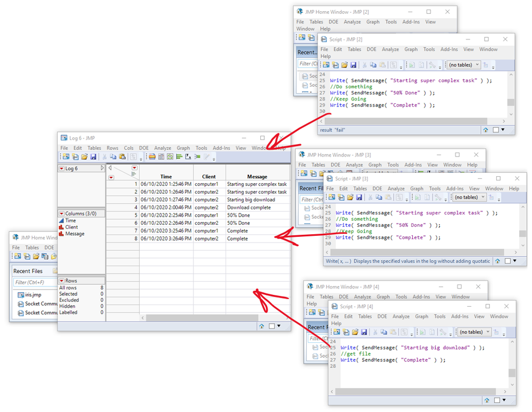Open Log 6 table red triangle menu
Screen dimensions: 532x412
[x=61, y=169]
